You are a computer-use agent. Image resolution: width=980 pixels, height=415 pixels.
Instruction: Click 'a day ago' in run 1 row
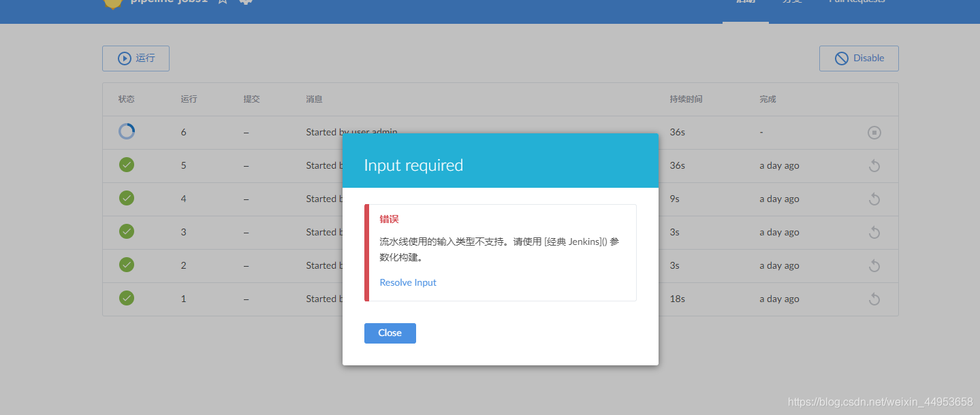pos(779,299)
